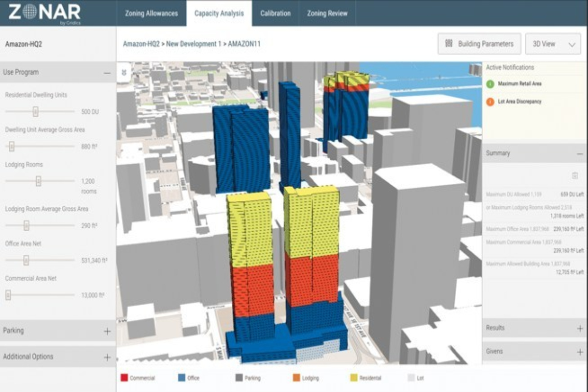Click the green Maximum Retail Area notification icon
The width and height of the screenshot is (588, 392).
point(490,84)
